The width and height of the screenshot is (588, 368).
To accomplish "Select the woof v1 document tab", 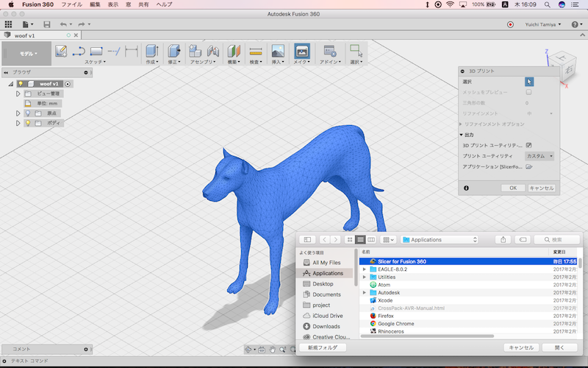I will click(x=41, y=35).
